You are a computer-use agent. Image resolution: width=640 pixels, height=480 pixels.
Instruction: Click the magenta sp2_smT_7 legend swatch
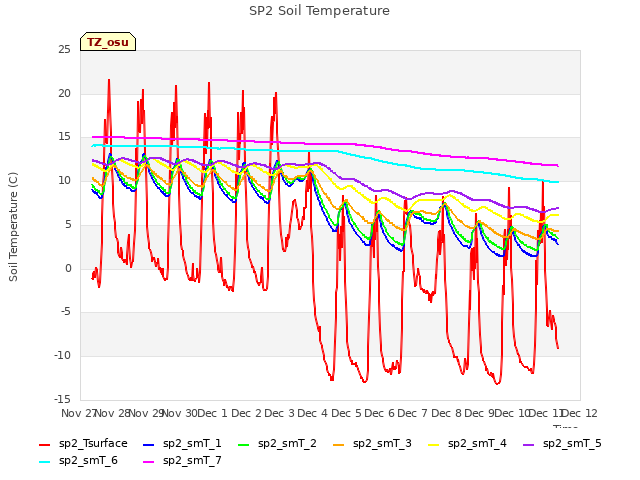pyautogui.click(x=149, y=462)
